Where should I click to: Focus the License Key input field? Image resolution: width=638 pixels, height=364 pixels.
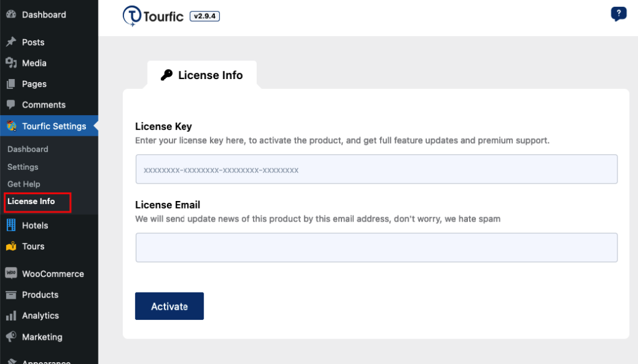pyautogui.click(x=376, y=169)
